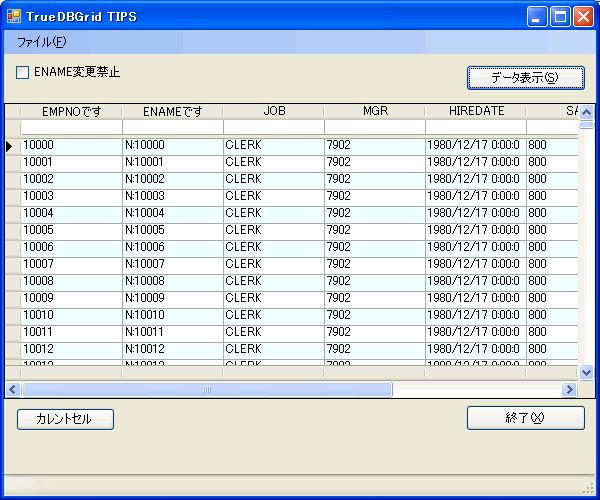Image resolution: width=600 pixels, height=500 pixels.
Task: Click the horizontal scrollbar right arrow
Action: [569, 389]
